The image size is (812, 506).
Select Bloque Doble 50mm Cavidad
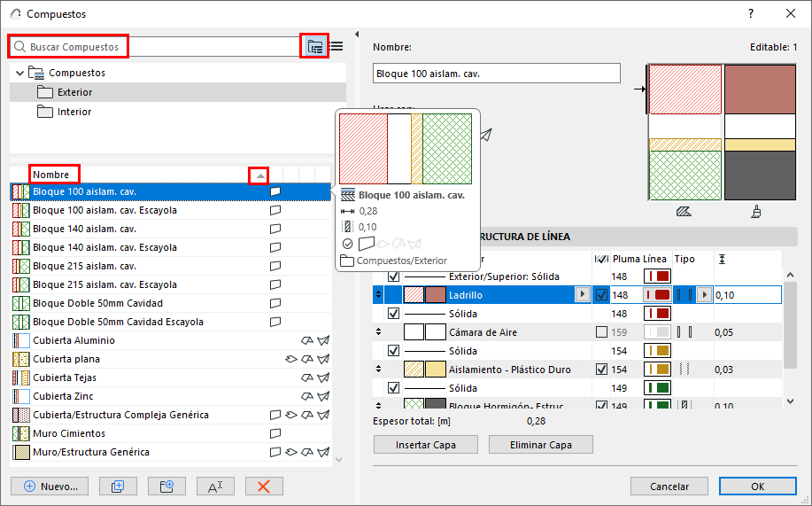pos(170,303)
